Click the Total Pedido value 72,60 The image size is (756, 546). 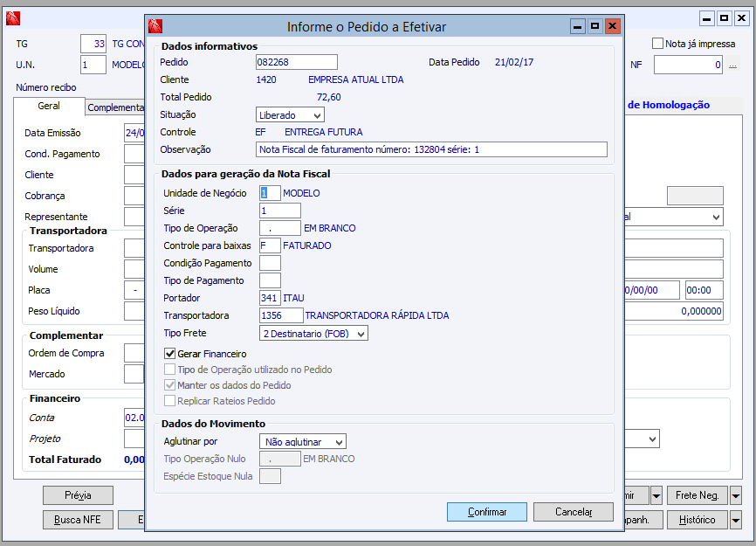[x=329, y=97]
